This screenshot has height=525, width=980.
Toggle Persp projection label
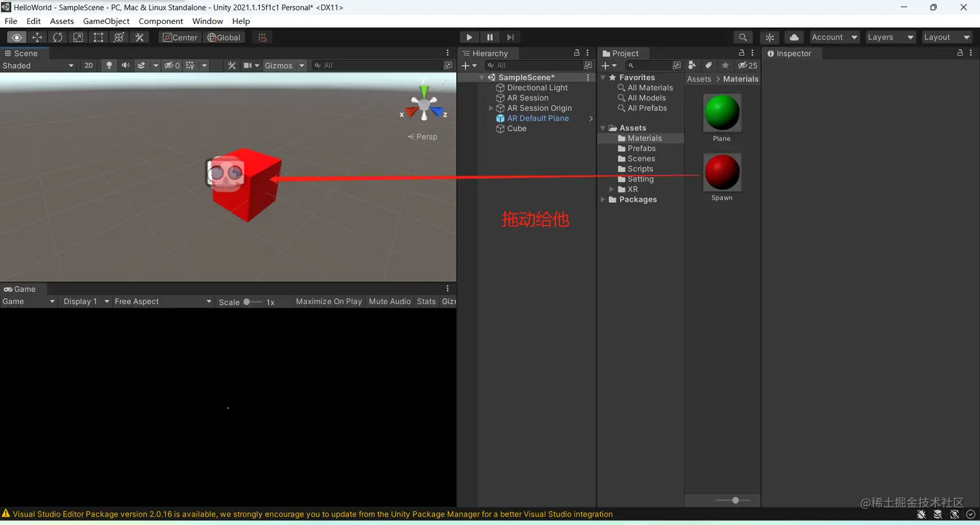(423, 137)
